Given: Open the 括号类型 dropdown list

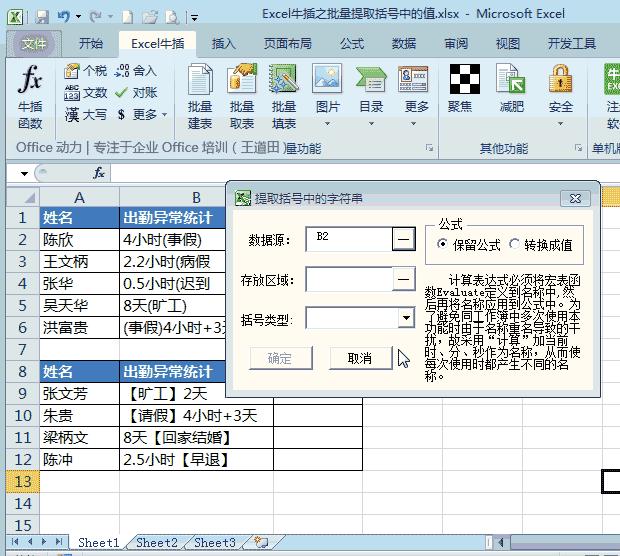Looking at the screenshot, I should tap(406, 318).
